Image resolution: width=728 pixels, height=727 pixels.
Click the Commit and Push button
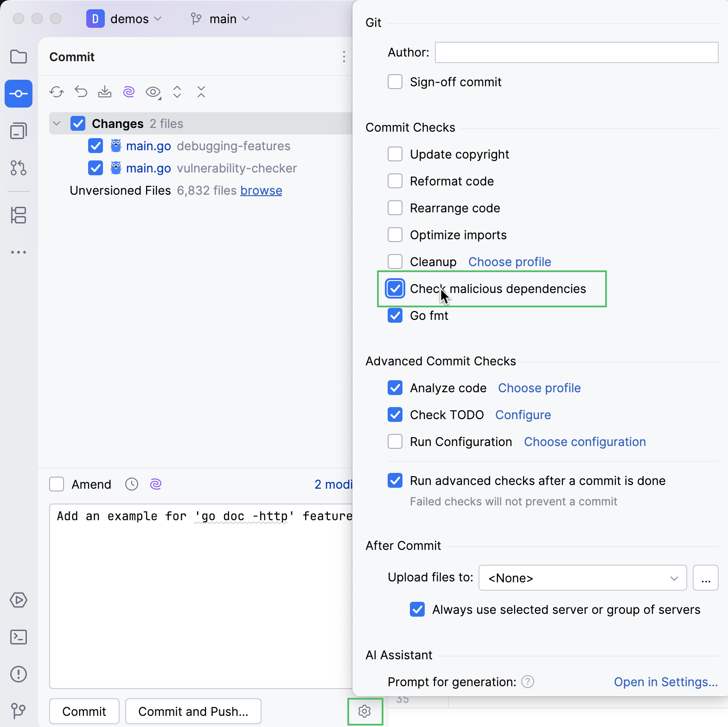click(193, 711)
